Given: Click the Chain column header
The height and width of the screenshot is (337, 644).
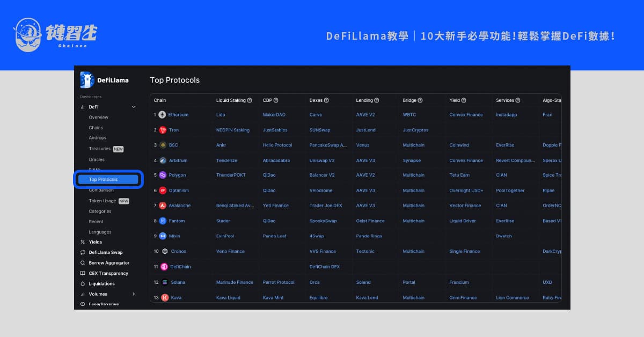Looking at the screenshot, I should [x=160, y=100].
